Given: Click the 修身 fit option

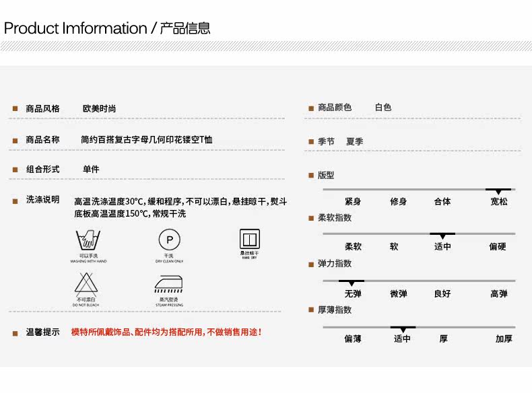Looking at the screenshot, I should coord(398,202).
